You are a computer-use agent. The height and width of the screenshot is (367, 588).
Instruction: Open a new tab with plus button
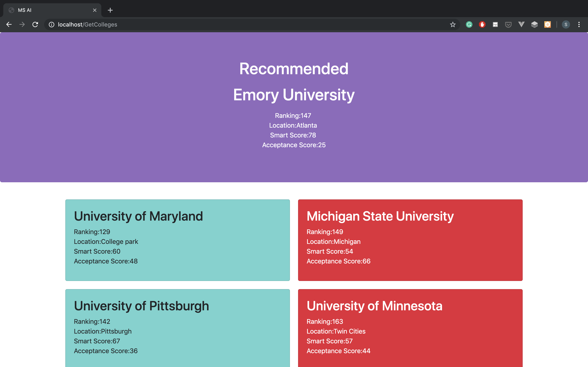point(110,10)
